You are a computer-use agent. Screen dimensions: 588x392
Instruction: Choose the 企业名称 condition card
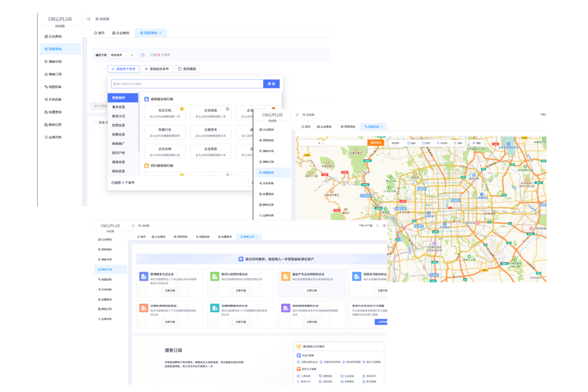tap(165, 150)
